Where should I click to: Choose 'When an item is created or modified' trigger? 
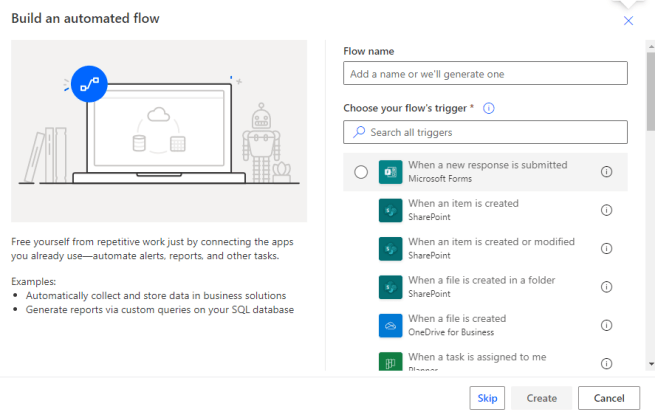click(x=491, y=242)
